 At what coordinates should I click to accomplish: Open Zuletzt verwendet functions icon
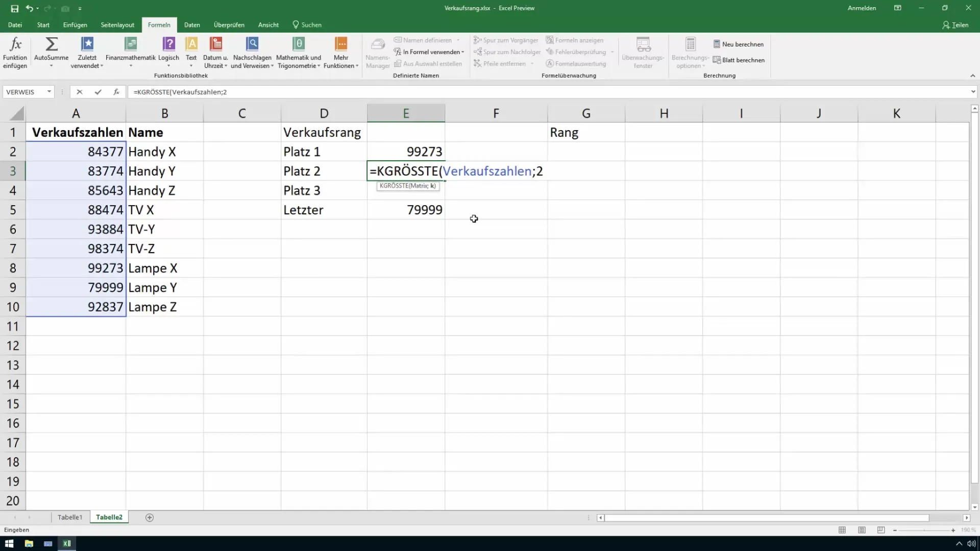(x=87, y=44)
